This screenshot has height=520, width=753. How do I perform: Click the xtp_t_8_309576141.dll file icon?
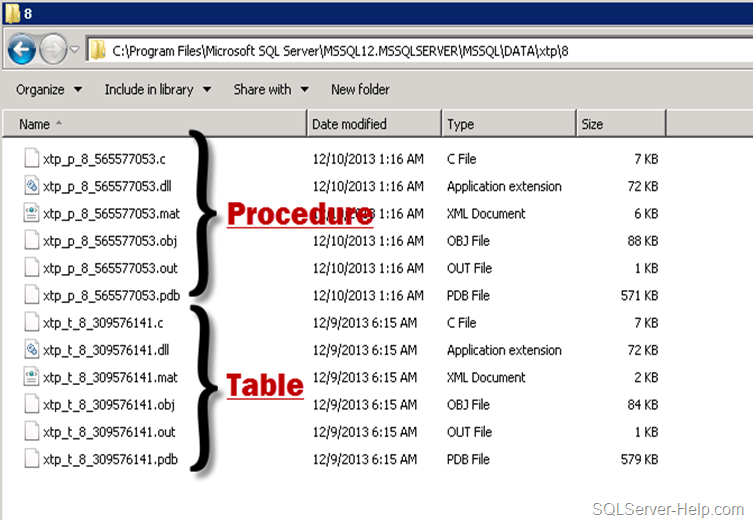31,350
